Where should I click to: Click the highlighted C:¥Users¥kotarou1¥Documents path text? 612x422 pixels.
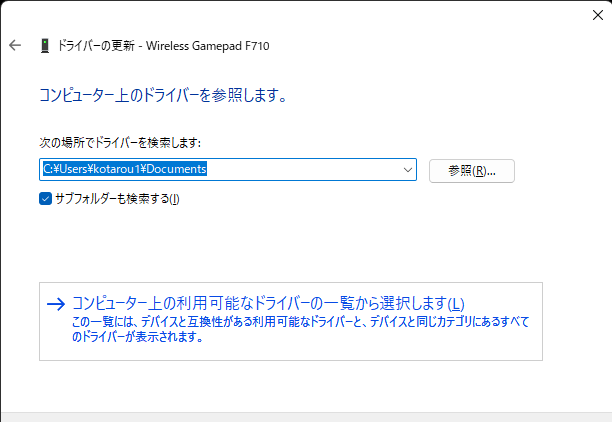[124, 170]
